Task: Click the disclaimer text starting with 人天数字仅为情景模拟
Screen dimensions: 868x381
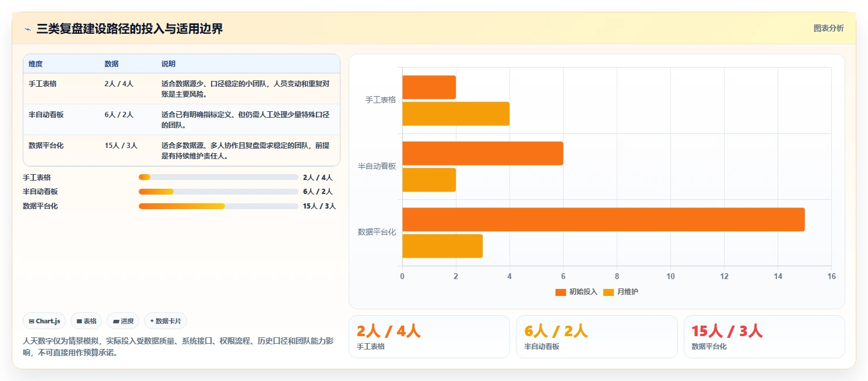Action: point(178,347)
